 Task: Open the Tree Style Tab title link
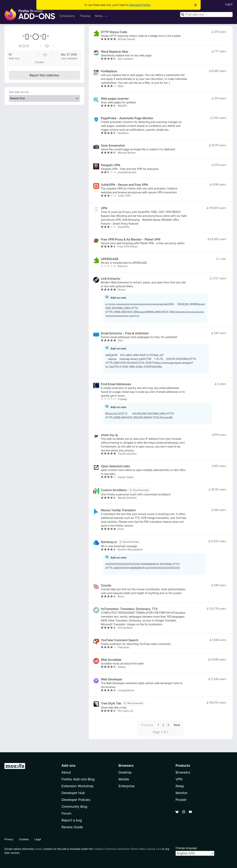point(111,703)
